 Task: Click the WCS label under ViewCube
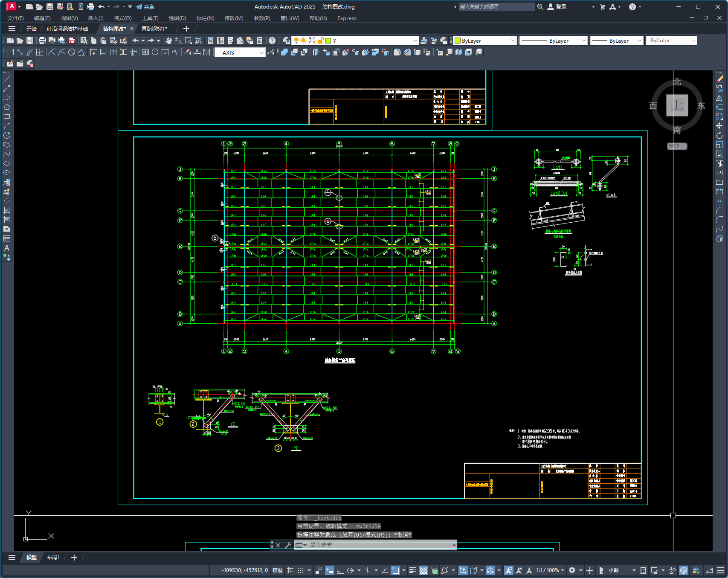point(677,146)
